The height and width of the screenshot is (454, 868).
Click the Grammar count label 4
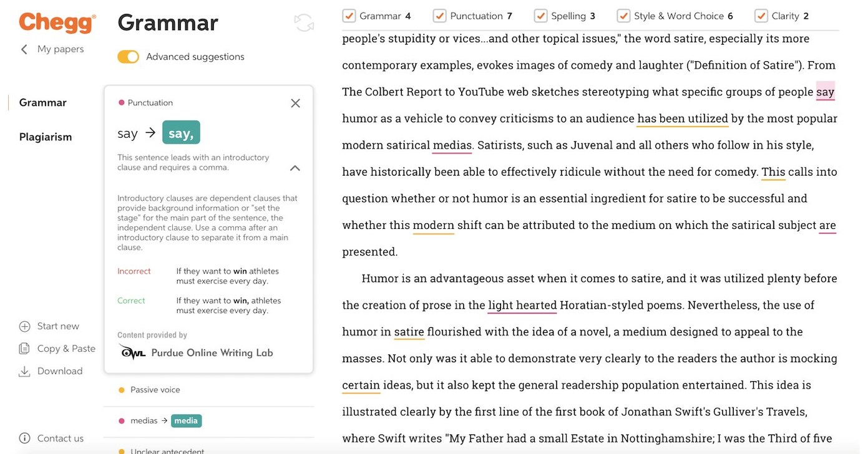[408, 16]
